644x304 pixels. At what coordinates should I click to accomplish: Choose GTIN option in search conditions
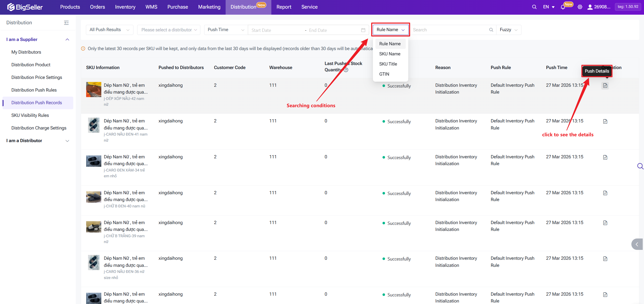pyautogui.click(x=384, y=74)
